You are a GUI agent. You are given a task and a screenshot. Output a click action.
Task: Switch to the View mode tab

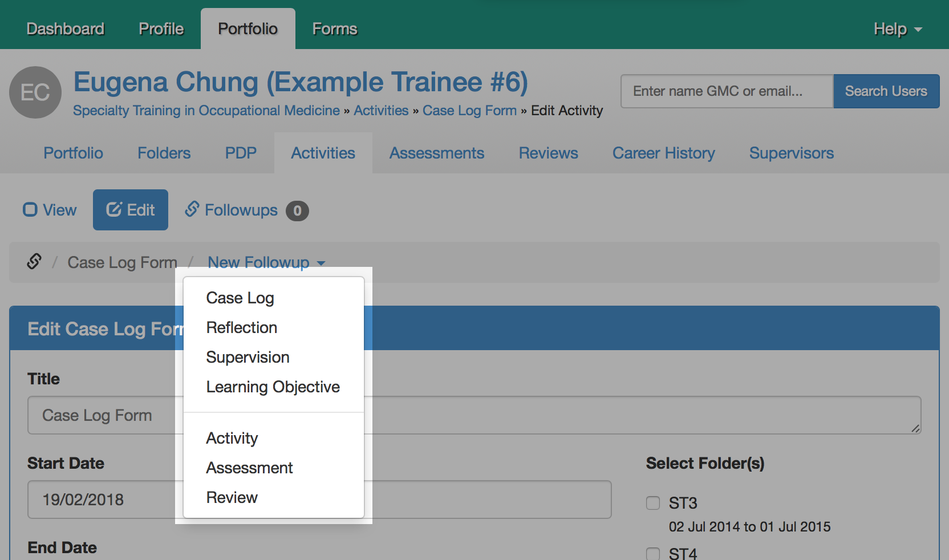(x=50, y=210)
